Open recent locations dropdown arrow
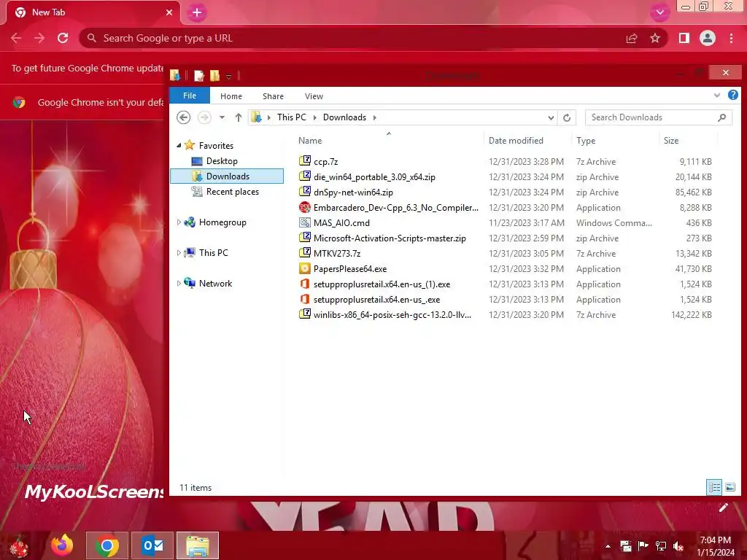This screenshot has height=560, width=747. 222,117
